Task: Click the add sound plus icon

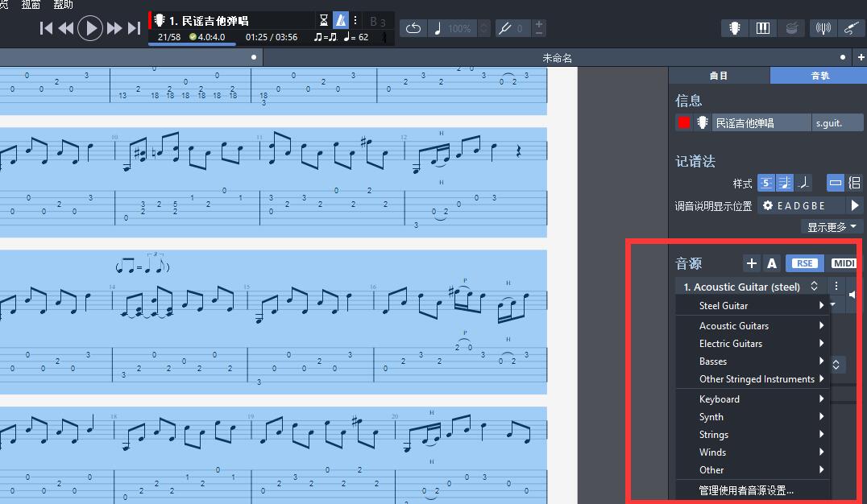Action: click(x=752, y=263)
